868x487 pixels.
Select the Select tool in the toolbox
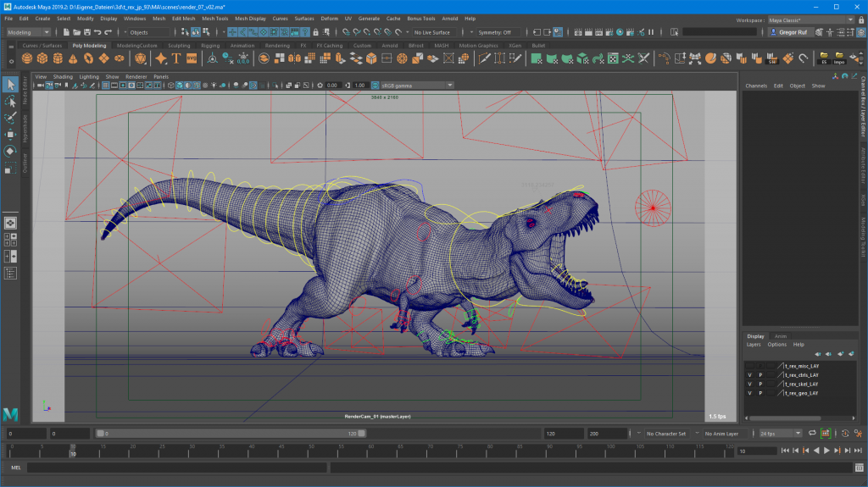[10, 85]
